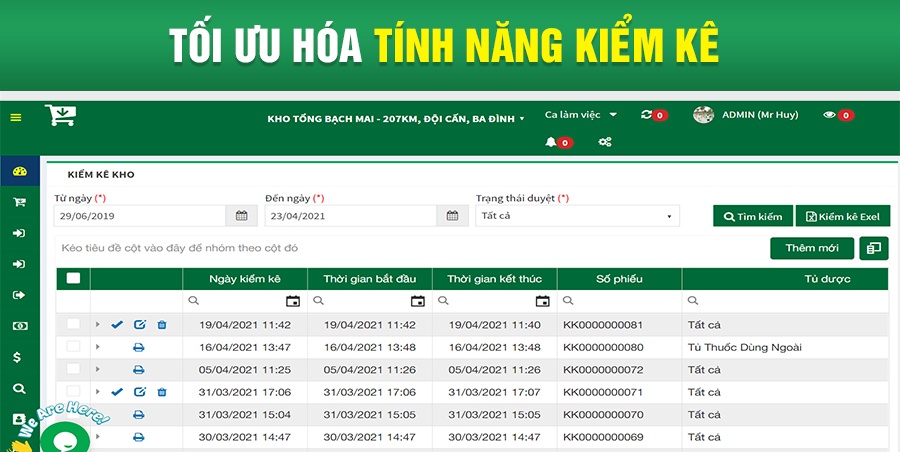Print icon for row KK0000000080
The width and height of the screenshot is (900, 452).
138,347
